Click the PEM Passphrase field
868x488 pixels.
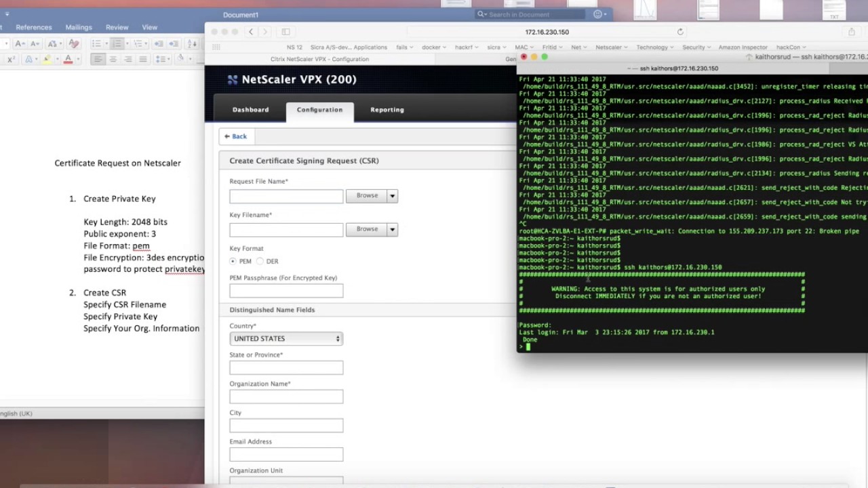(x=286, y=290)
